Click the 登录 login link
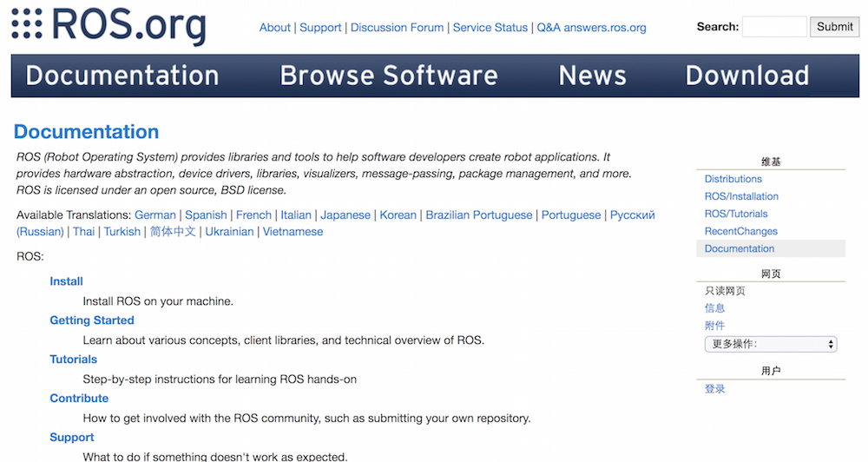Image resolution: width=868 pixels, height=462 pixels. pos(714,389)
